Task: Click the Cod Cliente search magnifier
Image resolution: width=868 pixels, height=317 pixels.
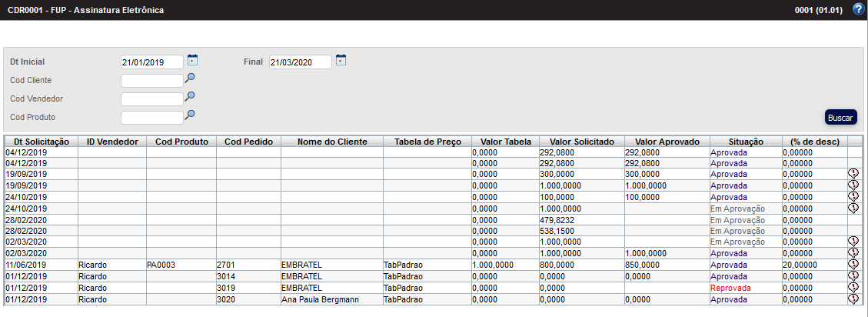Action: [x=190, y=78]
